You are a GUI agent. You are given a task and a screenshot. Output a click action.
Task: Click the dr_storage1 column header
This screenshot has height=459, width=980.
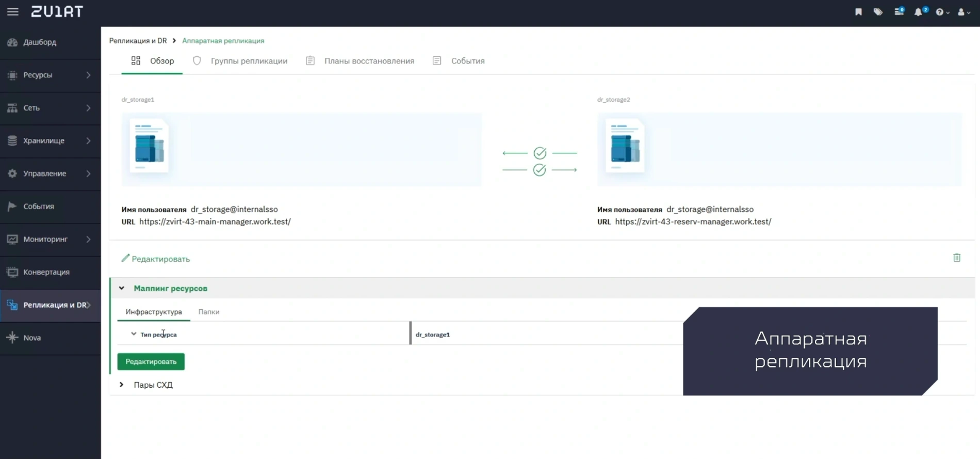[x=433, y=335]
